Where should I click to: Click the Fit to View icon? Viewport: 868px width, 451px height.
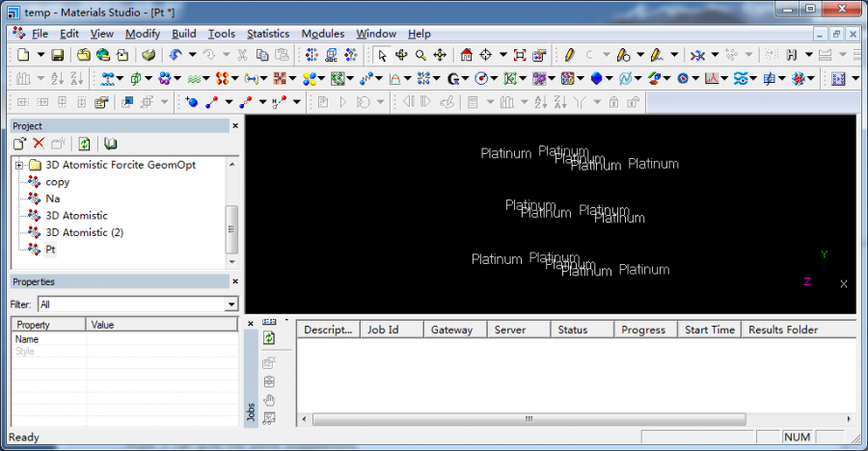(520, 55)
